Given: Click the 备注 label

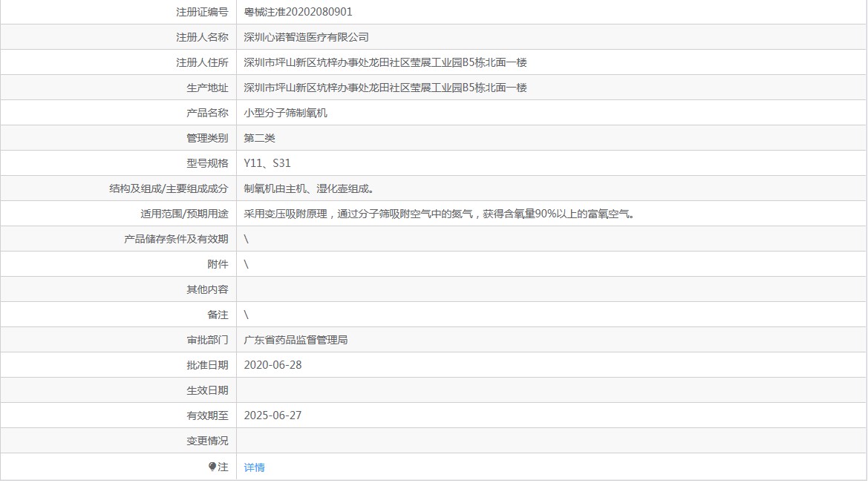Looking at the screenshot, I should 218,315.
